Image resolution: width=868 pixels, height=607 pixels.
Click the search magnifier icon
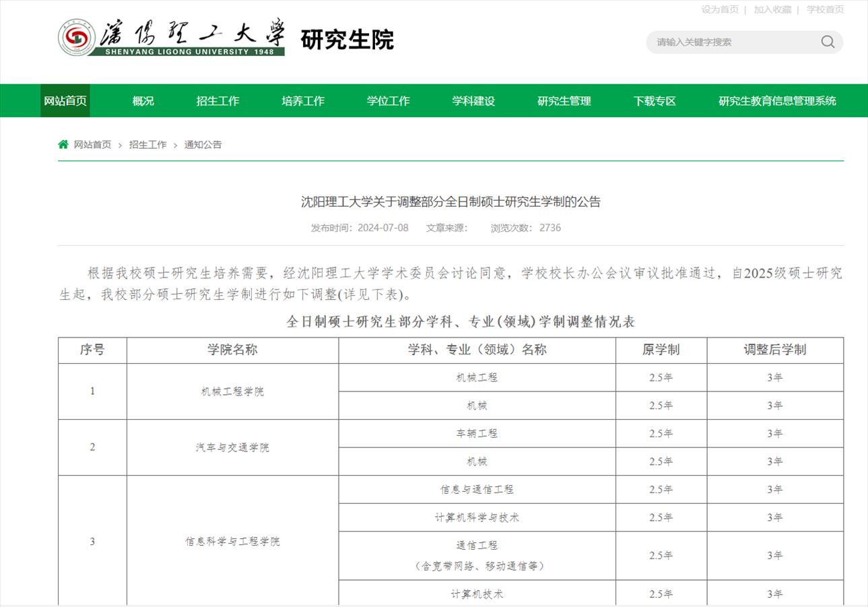tap(827, 42)
